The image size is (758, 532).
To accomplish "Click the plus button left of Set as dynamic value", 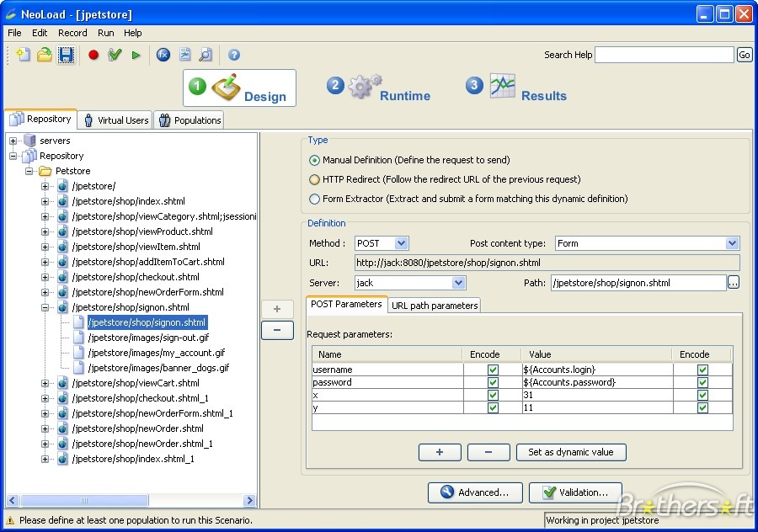I will (x=440, y=452).
